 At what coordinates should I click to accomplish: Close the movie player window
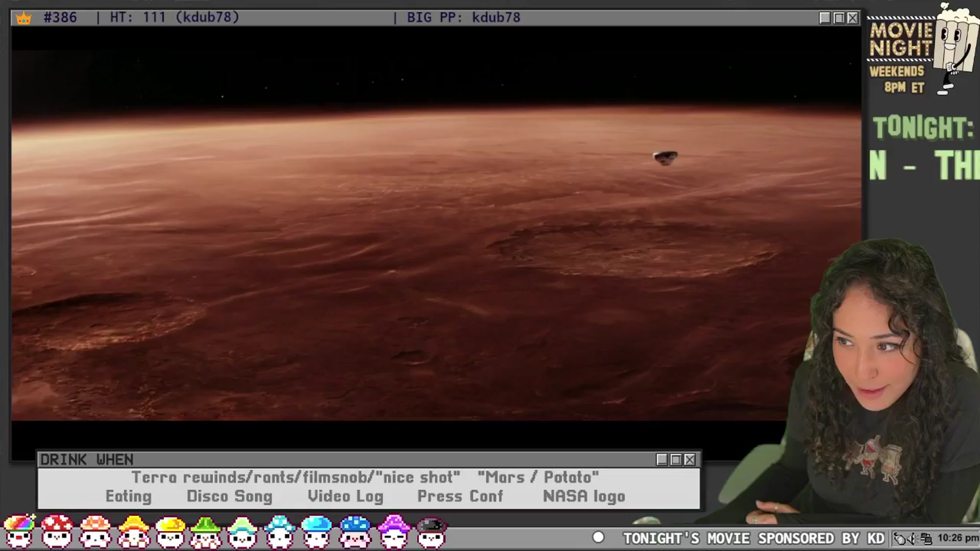(x=852, y=18)
